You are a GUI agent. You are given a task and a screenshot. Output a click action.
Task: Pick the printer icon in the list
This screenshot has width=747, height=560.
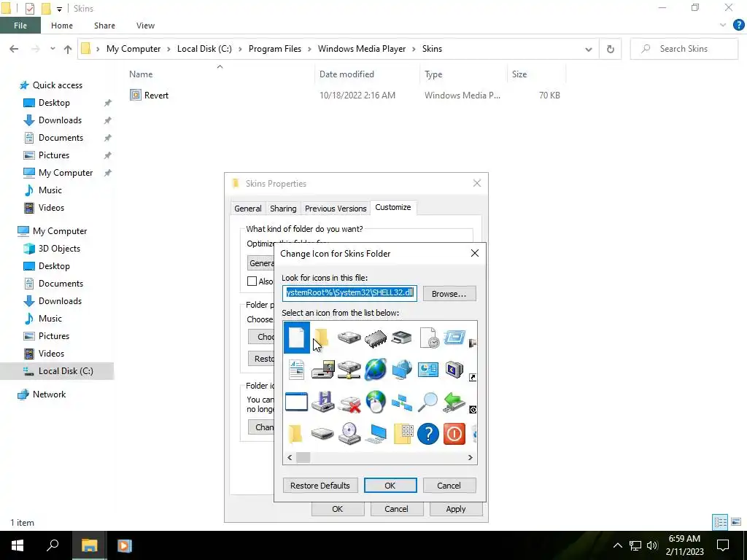point(401,338)
